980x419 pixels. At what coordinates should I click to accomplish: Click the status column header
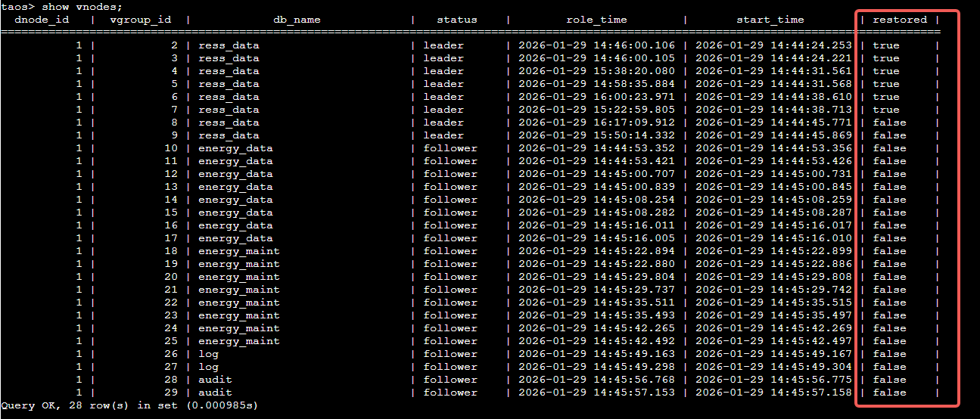456,20
